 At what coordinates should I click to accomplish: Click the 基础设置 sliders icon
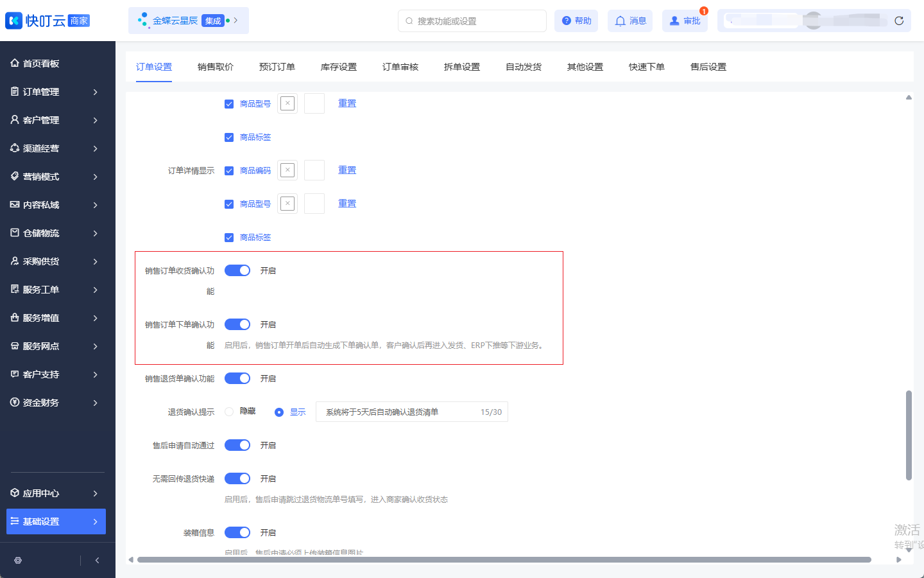[x=15, y=521]
